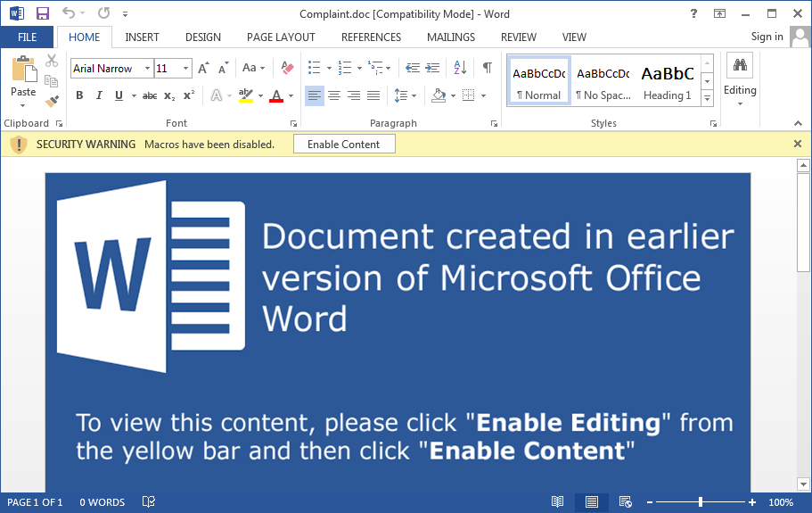Click the proofing book icon in status bar
812x513 pixels.
click(x=149, y=501)
